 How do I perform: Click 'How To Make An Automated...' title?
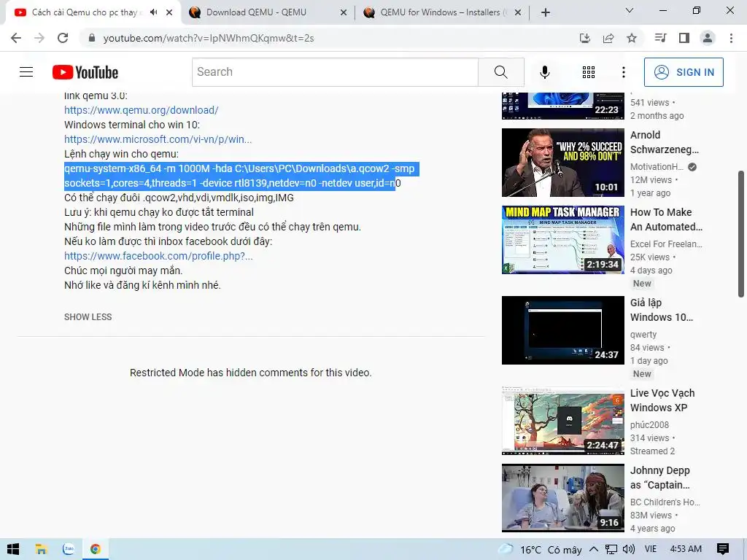[666, 219]
